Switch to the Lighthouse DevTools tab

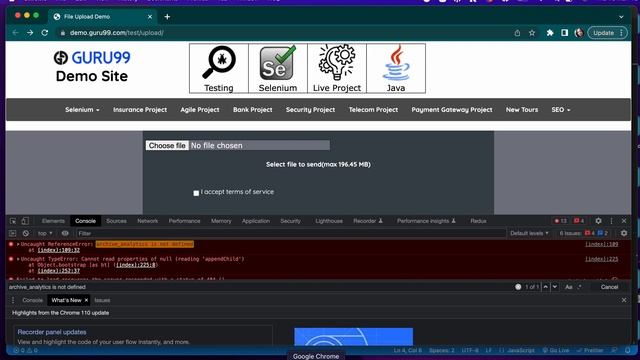coord(329,221)
